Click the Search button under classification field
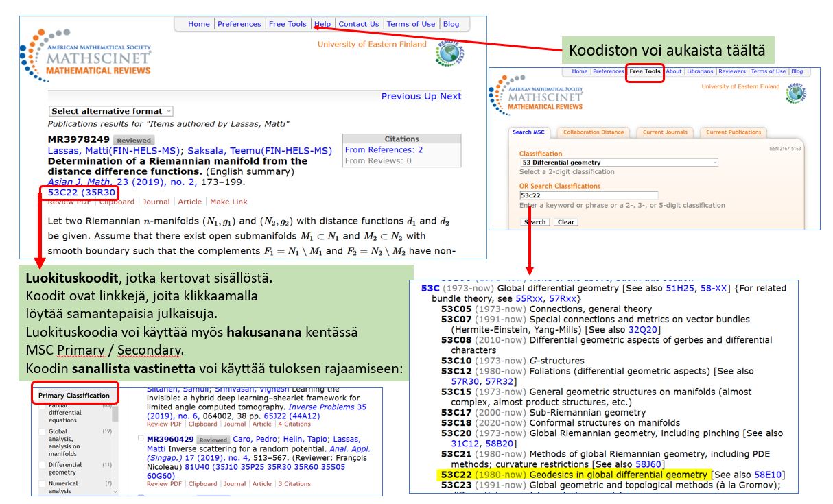This screenshot has width=833, height=504. [x=535, y=222]
